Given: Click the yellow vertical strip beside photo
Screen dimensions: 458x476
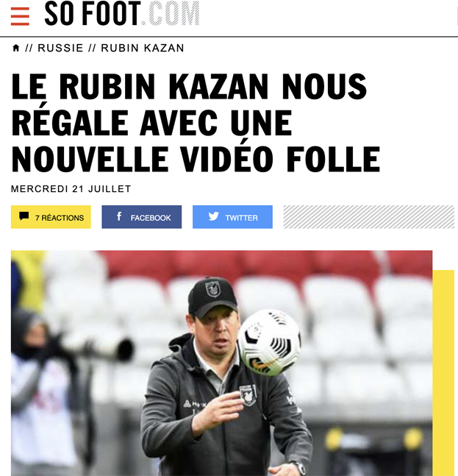Looking at the screenshot, I should click(x=443, y=373).
